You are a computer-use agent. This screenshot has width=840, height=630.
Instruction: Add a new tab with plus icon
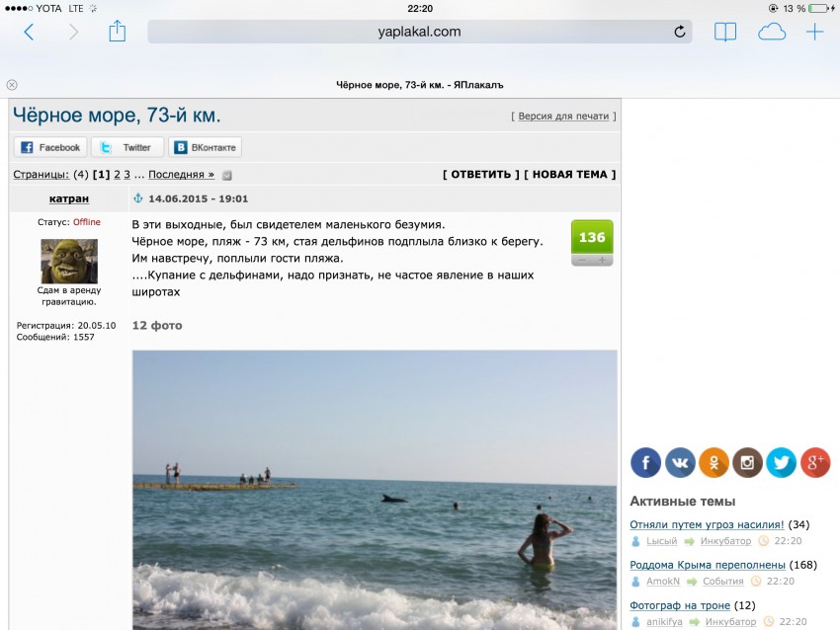pos(814,32)
